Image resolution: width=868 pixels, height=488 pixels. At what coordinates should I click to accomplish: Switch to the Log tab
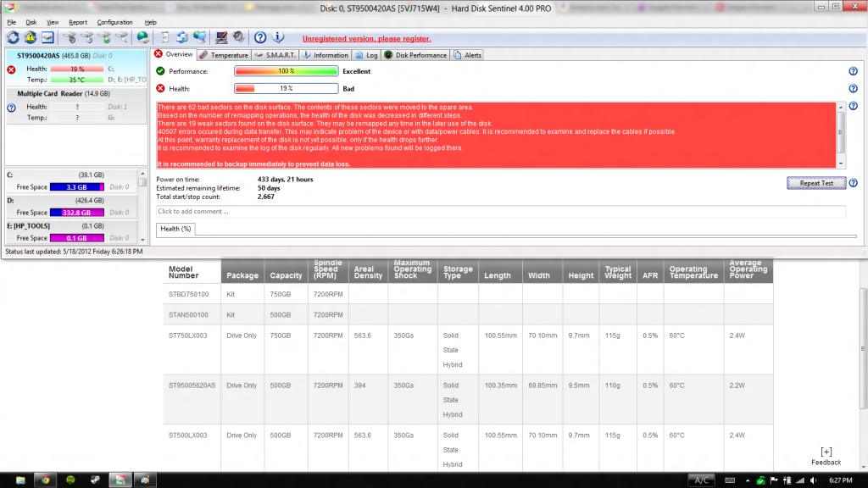pos(366,55)
